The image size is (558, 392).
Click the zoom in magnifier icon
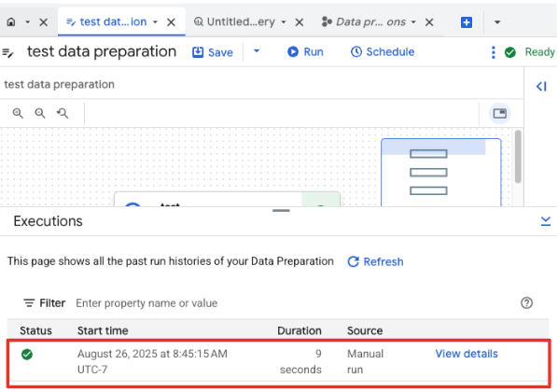point(18,113)
